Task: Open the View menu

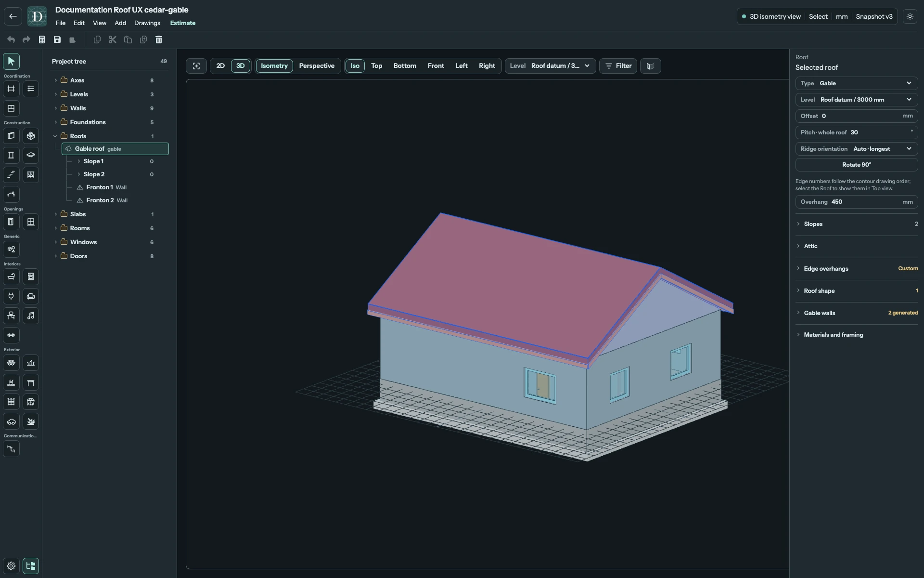Action: tap(100, 23)
